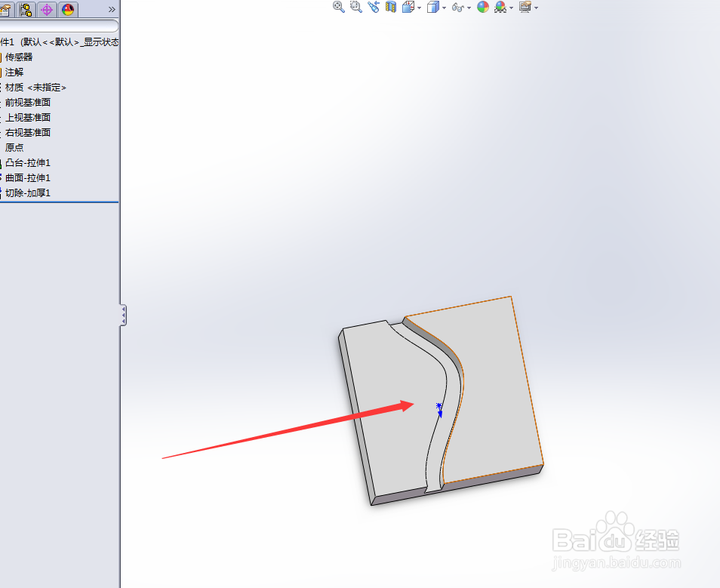Click the Zoom to Fit magnifier icon

pos(338,7)
